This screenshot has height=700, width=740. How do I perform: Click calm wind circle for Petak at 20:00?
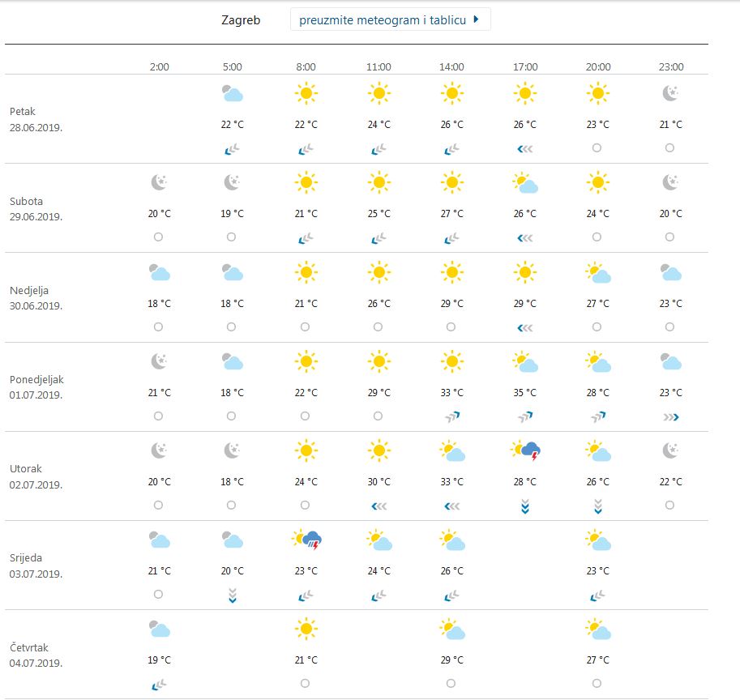(x=597, y=148)
